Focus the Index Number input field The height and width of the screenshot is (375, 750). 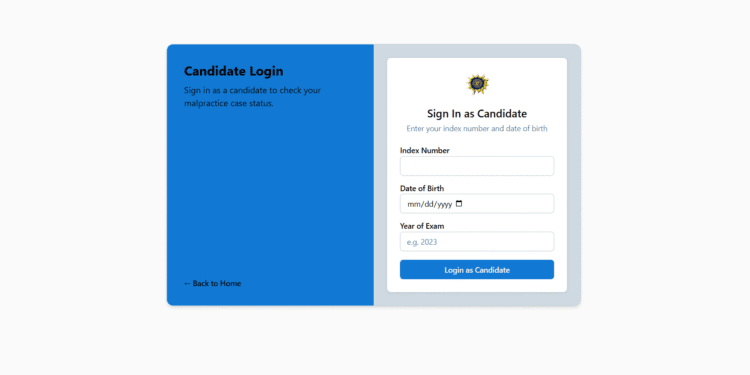(477, 166)
